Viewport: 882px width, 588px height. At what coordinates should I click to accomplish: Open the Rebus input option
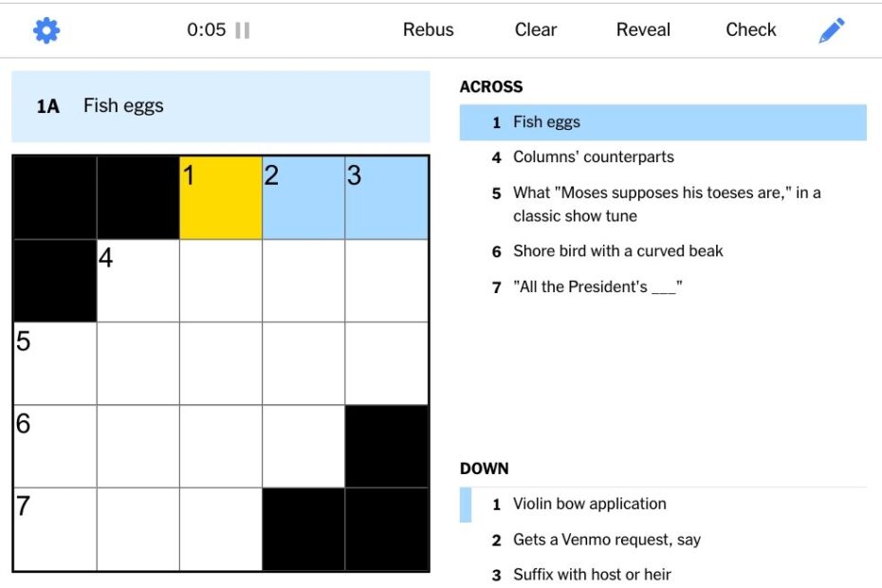click(428, 29)
